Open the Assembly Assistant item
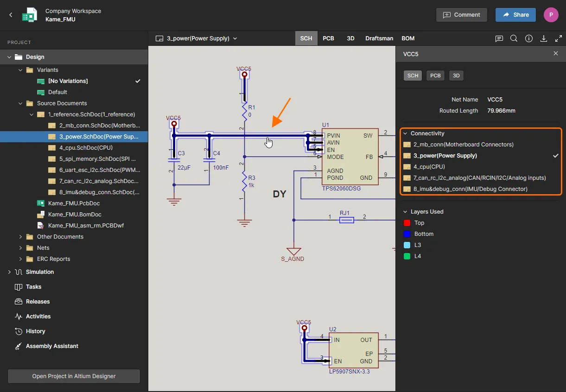Image resolution: width=566 pixels, height=392 pixels. (52, 346)
